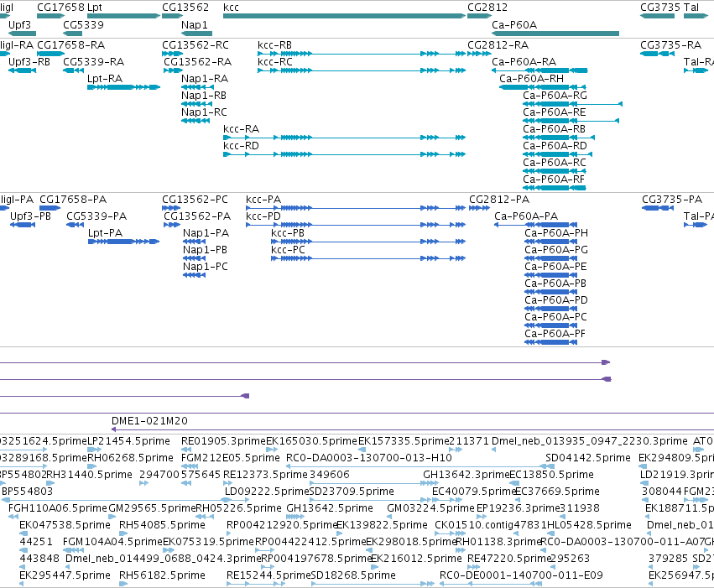
Task: Select transcript kcc-RC
Action: point(275,62)
